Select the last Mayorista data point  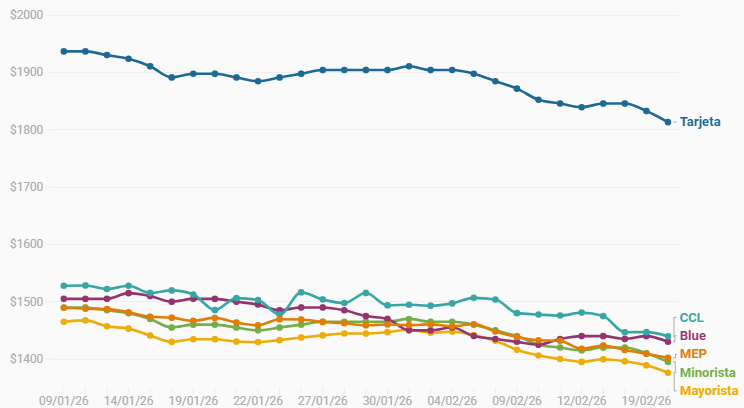[x=668, y=373]
